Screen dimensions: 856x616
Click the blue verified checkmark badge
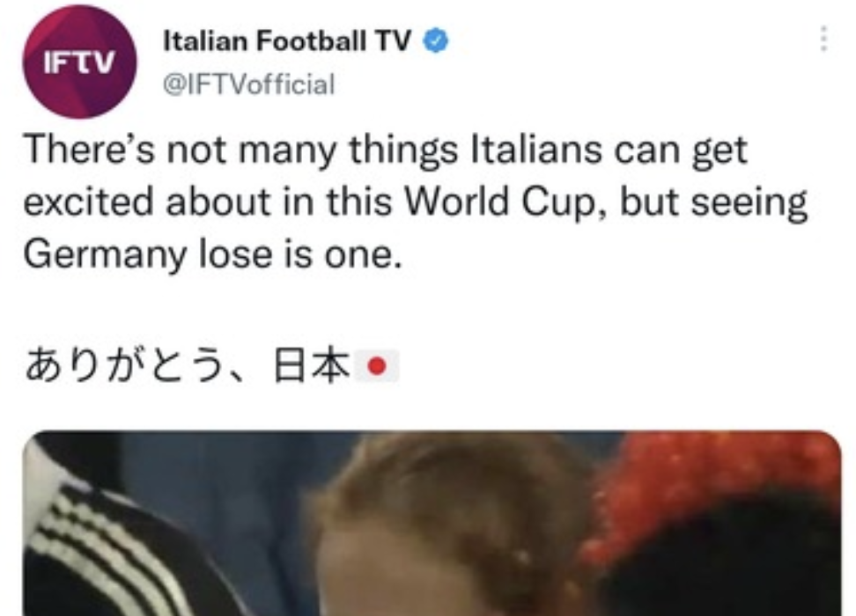pyautogui.click(x=436, y=41)
